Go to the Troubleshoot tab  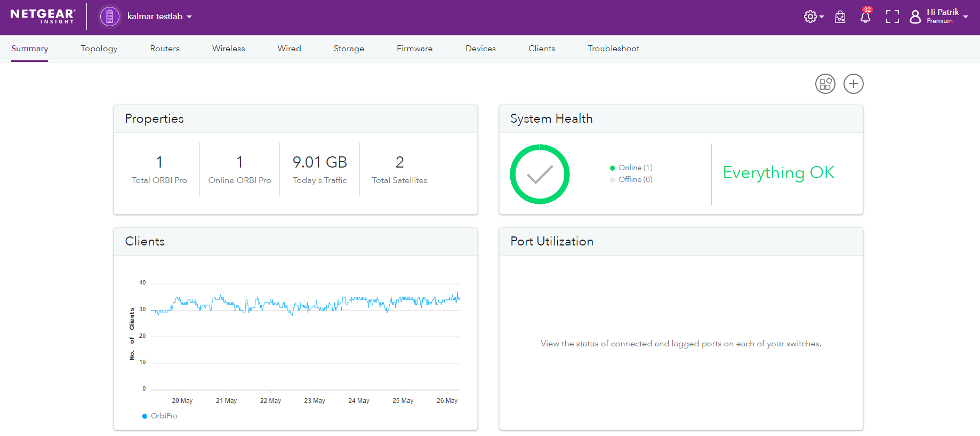pyautogui.click(x=613, y=49)
